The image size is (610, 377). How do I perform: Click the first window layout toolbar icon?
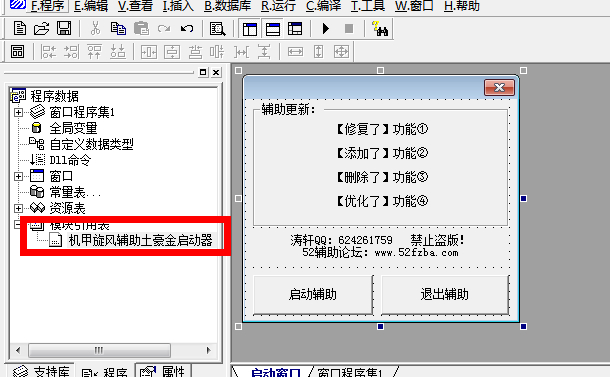[250, 29]
